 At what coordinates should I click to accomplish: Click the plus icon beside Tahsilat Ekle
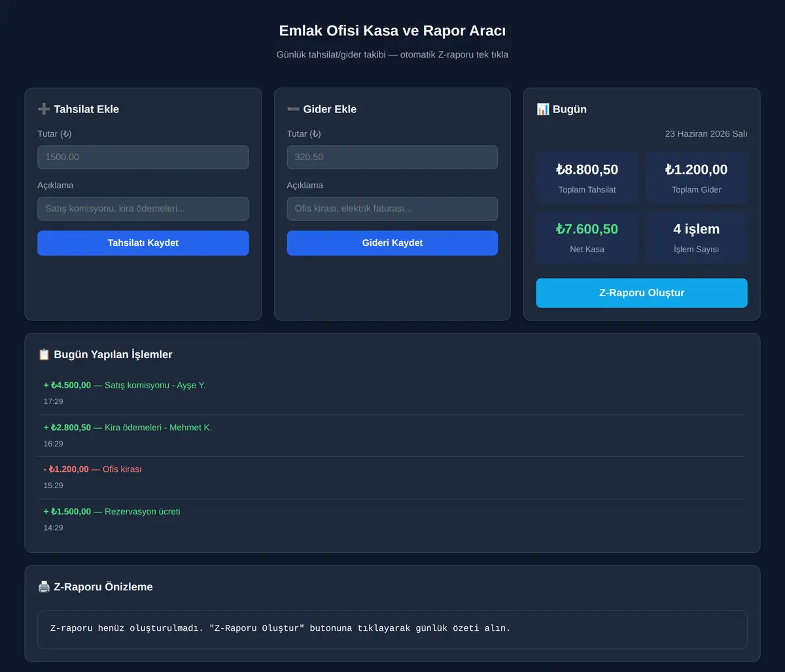[44, 109]
